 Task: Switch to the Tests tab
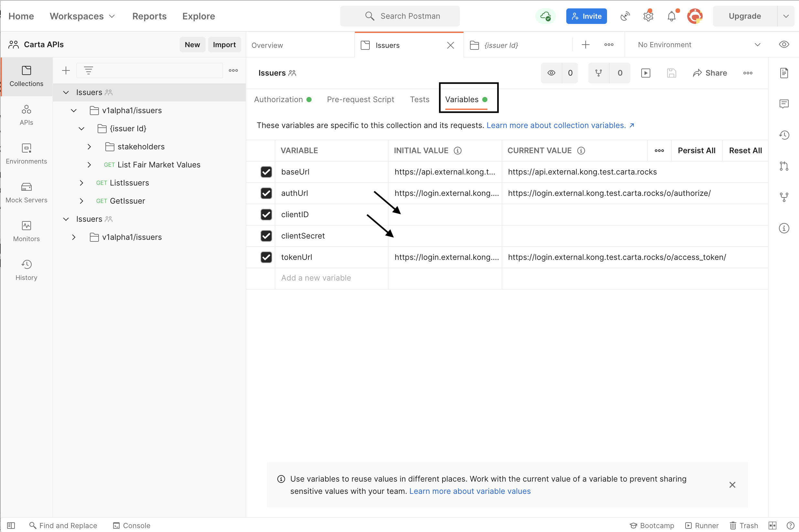pos(419,100)
